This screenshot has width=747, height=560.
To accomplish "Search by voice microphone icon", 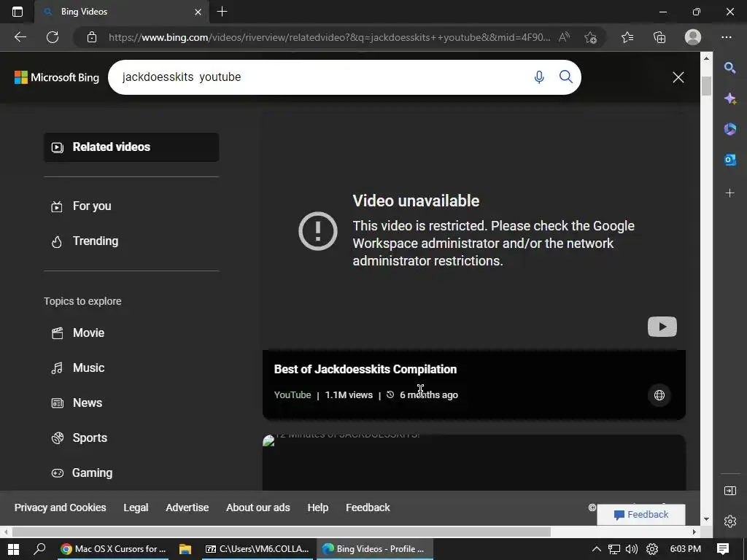I will click(x=539, y=77).
